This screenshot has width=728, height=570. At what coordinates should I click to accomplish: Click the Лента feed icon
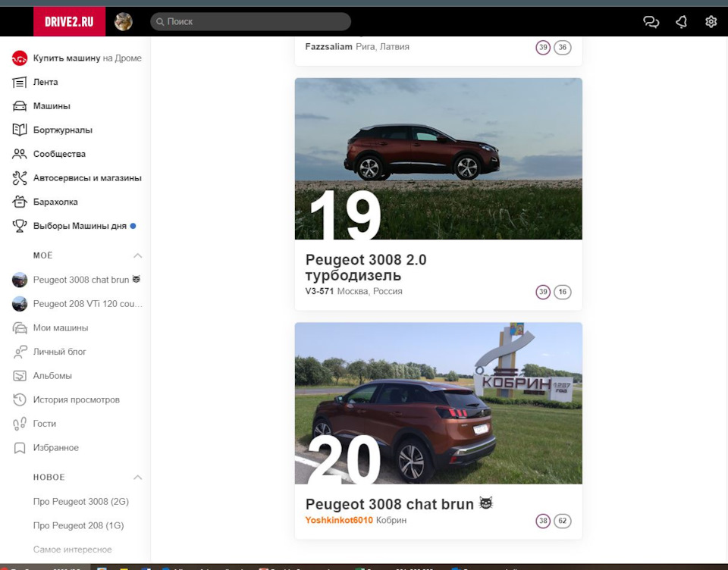(20, 82)
